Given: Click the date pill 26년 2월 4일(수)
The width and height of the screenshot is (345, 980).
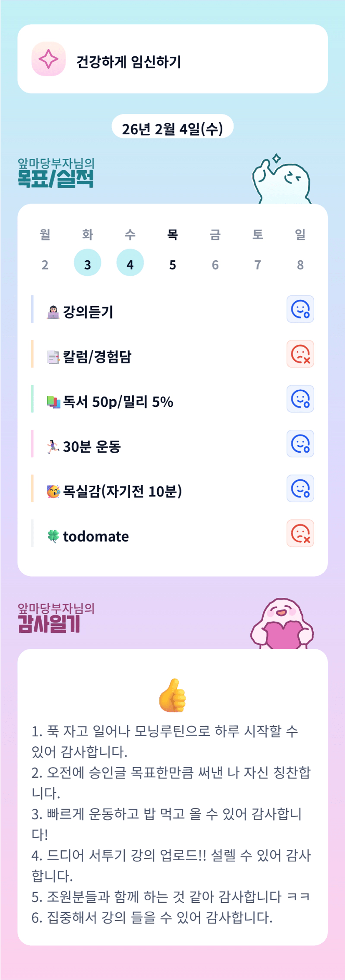Looking at the screenshot, I should point(172,128).
